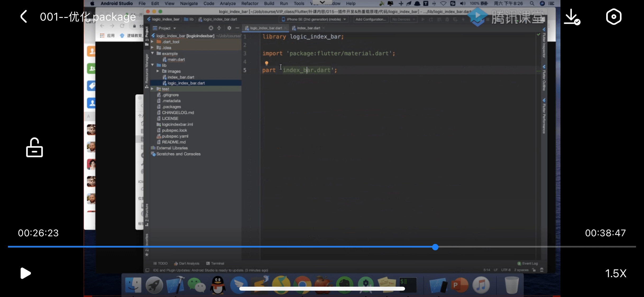Image resolution: width=644 pixels, height=297 pixels.
Task: Toggle the screen lock icon
Action: pos(34,148)
